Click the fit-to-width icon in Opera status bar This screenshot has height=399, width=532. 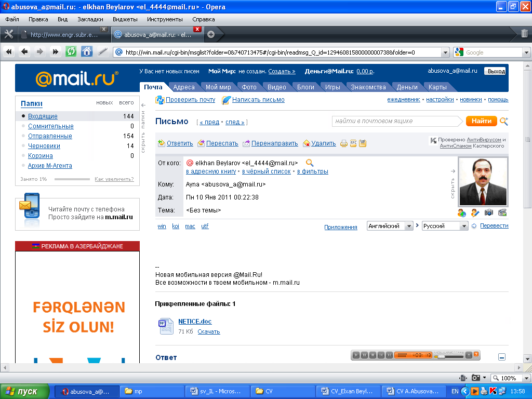click(x=463, y=378)
